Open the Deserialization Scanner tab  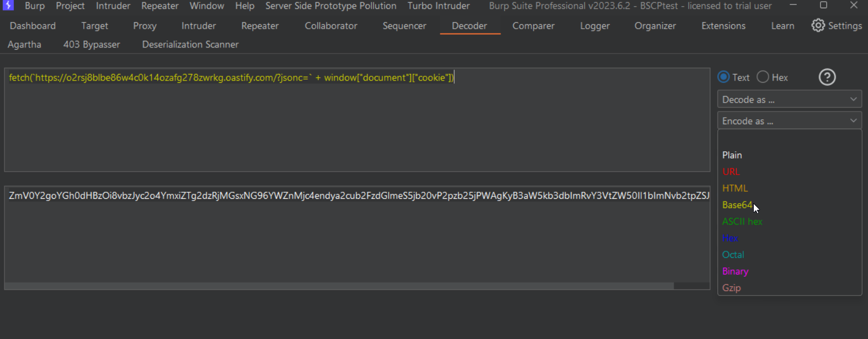pyautogui.click(x=190, y=44)
